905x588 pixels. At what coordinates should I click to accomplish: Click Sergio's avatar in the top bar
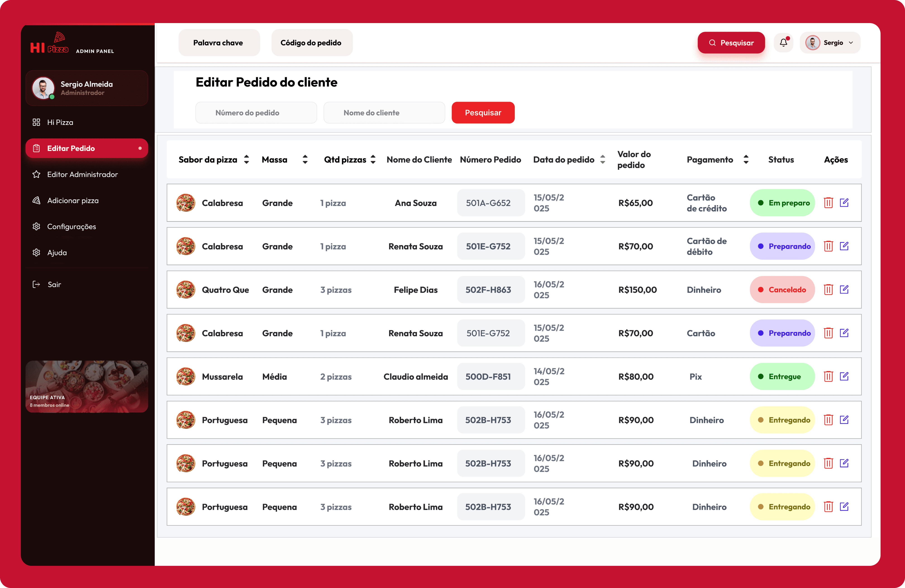pyautogui.click(x=813, y=43)
